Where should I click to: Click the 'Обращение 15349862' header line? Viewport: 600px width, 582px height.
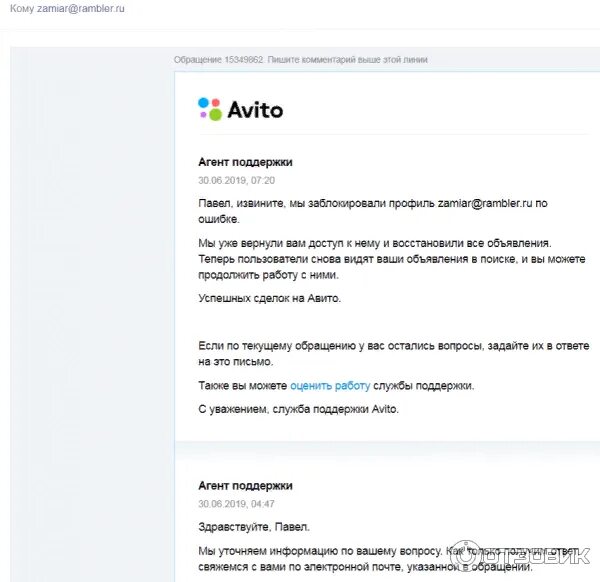[x=300, y=60]
